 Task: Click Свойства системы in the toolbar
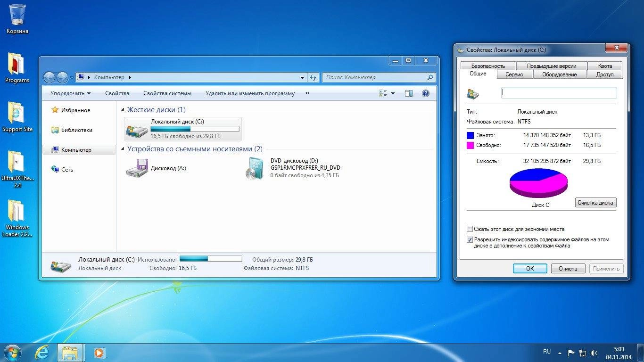(167, 93)
